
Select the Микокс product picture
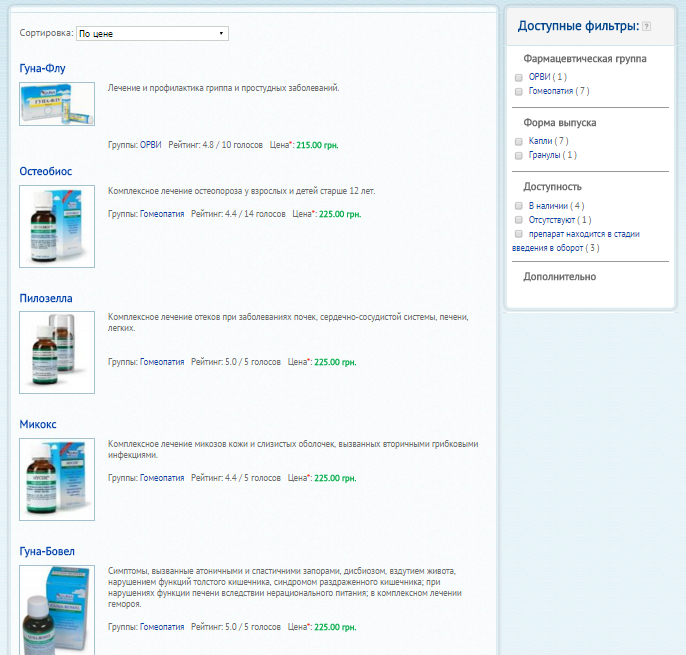pyautogui.click(x=57, y=479)
